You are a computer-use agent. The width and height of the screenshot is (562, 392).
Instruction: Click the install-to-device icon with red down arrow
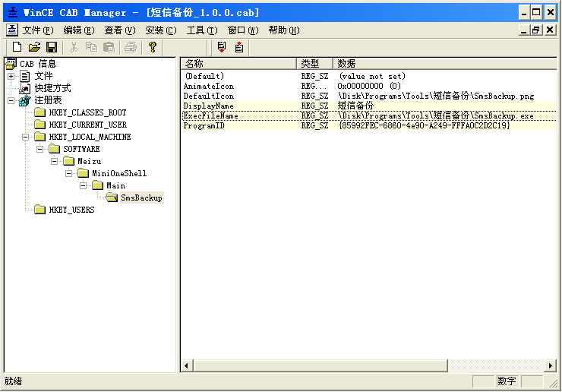(222, 47)
